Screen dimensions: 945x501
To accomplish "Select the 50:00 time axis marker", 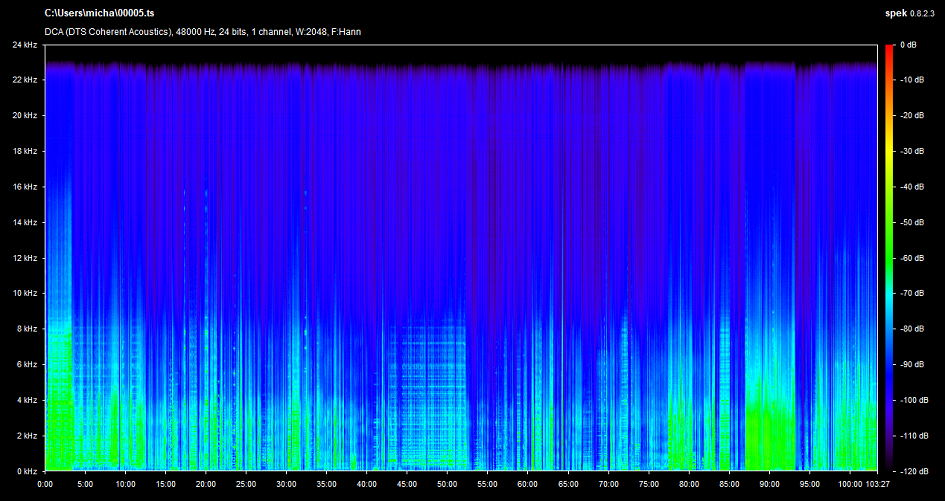I will click(447, 485).
